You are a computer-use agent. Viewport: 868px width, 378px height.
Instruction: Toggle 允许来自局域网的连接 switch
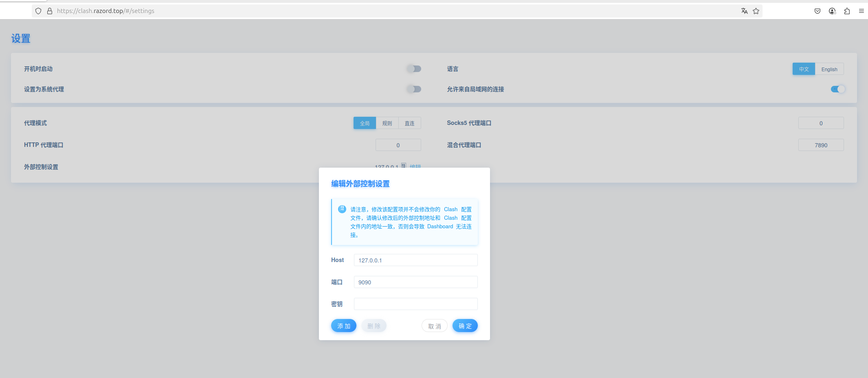[837, 89]
